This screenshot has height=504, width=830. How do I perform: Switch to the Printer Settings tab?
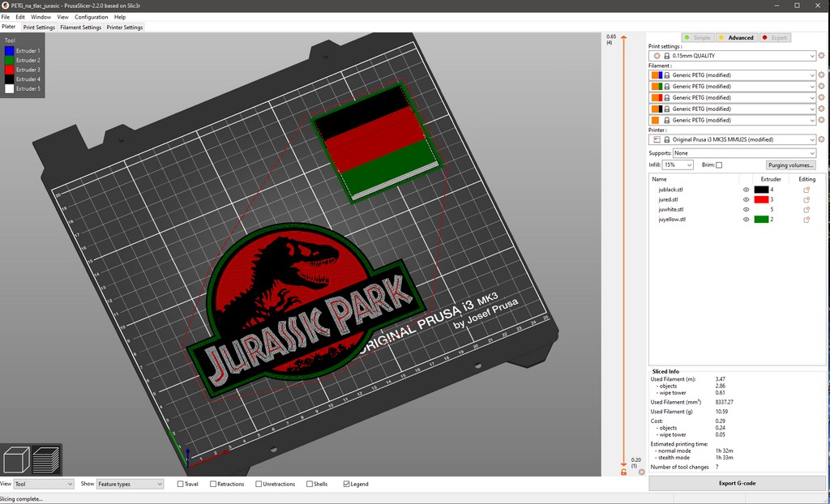(124, 27)
